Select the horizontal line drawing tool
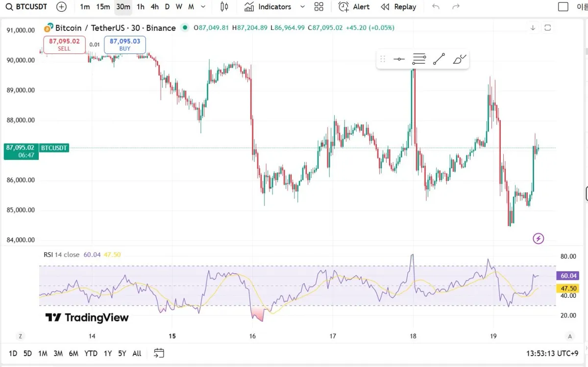Image resolution: width=588 pixels, height=367 pixels. click(x=399, y=59)
